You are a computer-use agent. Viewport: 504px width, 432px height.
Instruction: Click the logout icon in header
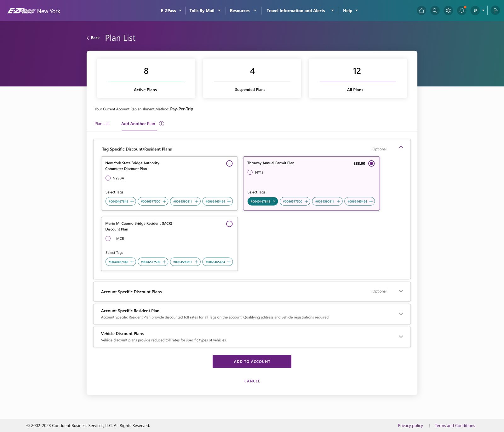point(495,10)
